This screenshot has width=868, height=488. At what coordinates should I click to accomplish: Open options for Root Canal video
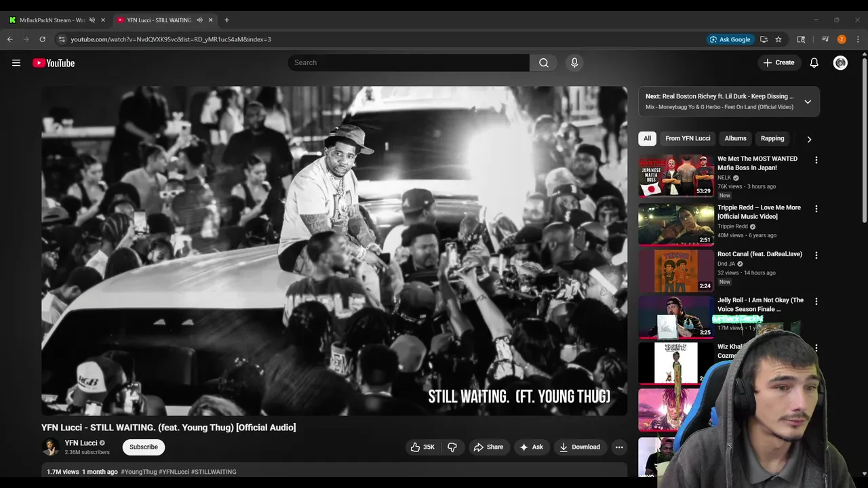(816, 256)
